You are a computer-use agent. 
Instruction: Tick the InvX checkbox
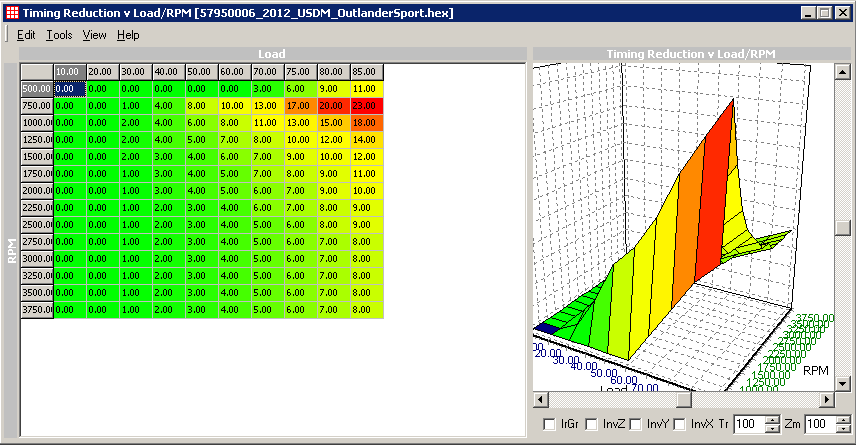(x=679, y=425)
